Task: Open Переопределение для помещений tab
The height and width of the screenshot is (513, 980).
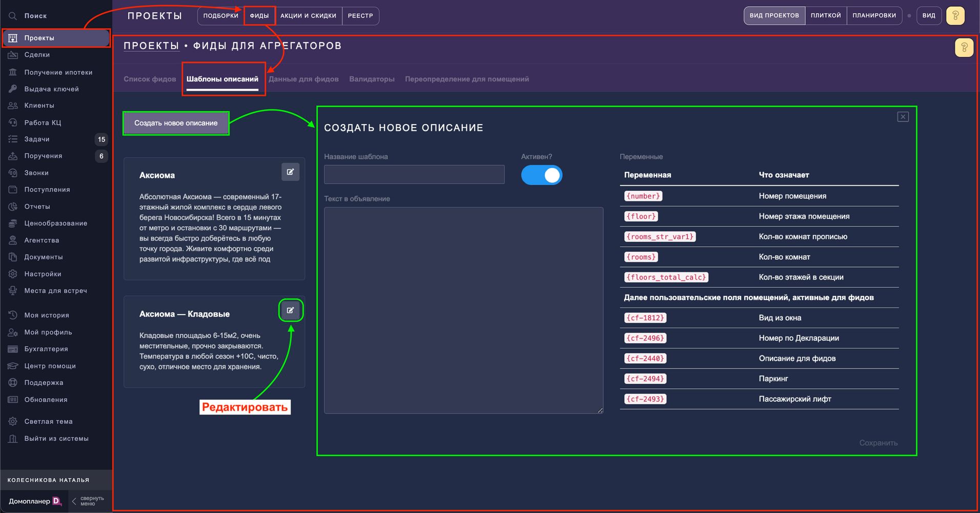Action: click(x=467, y=79)
